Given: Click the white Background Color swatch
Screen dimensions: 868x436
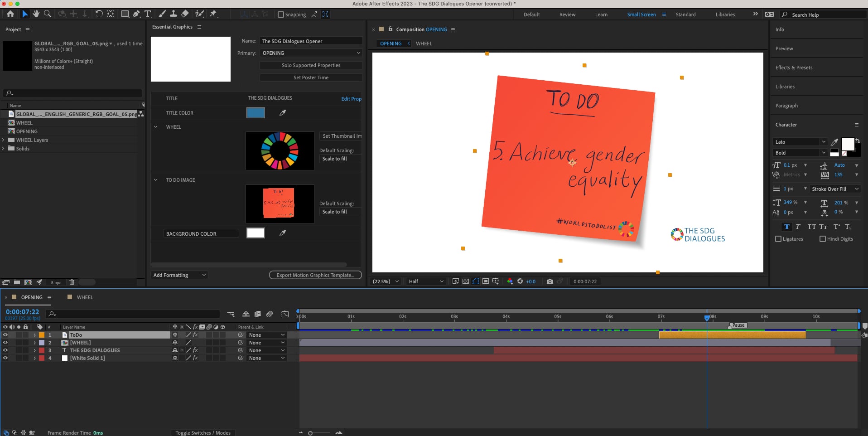Looking at the screenshot, I should 256,233.
